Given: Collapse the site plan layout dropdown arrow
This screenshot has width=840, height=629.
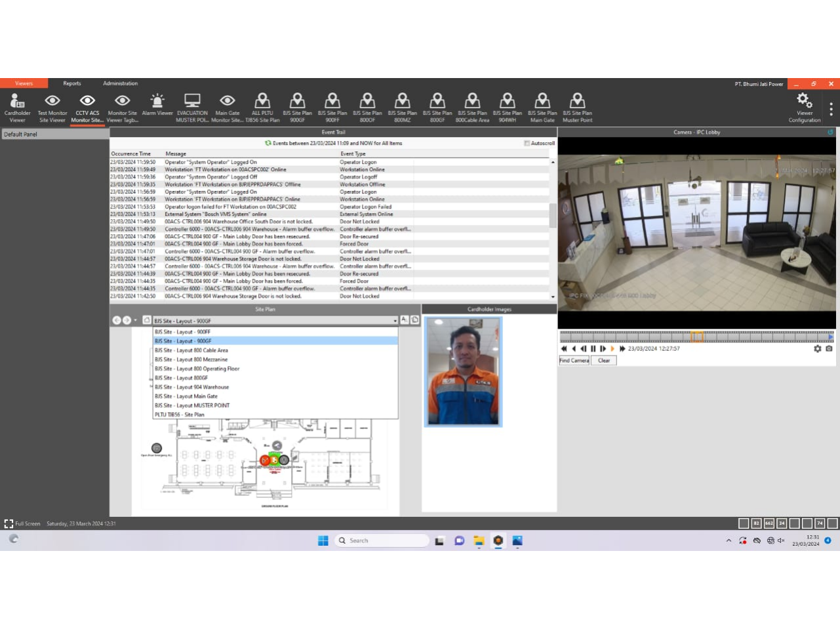Looking at the screenshot, I should (395, 321).
